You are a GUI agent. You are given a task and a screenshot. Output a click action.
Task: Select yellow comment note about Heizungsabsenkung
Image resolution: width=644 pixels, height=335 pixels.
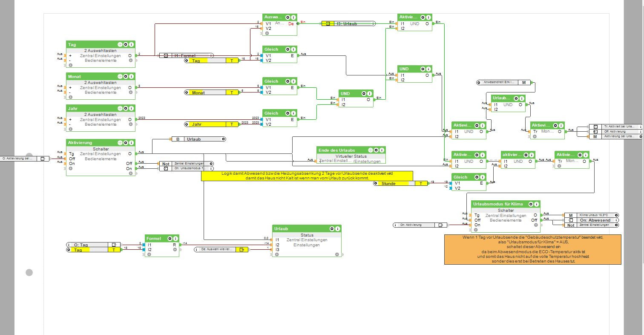[x=307, y=176]
